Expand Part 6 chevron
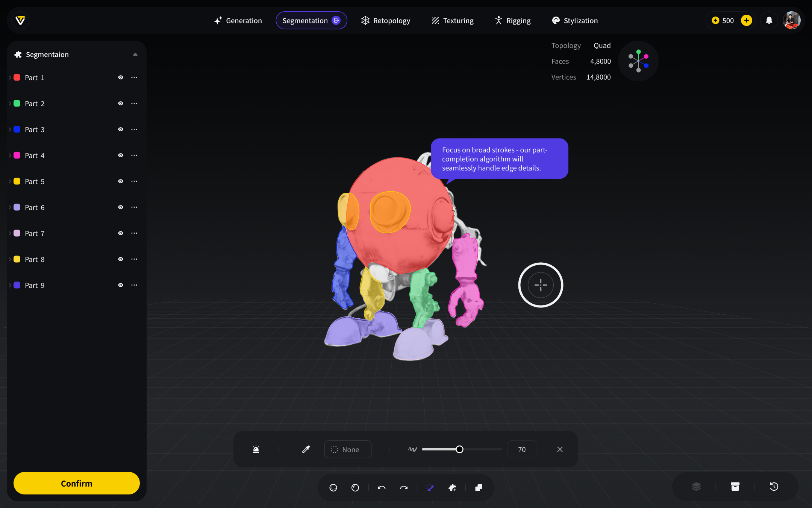The image size is (812, 508). 10,207
